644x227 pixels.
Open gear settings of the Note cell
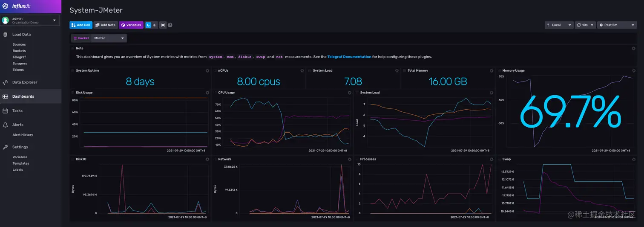(x=633, y=48)
